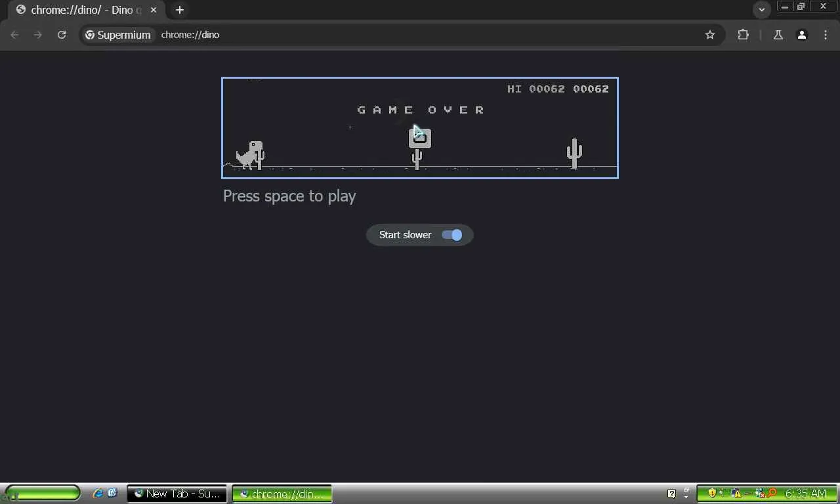Image resolution: width=840 pixels, height=504 pixels.
Task: Click the second quick launch icon
Action: pyautogui.click(x=112, y=493)
